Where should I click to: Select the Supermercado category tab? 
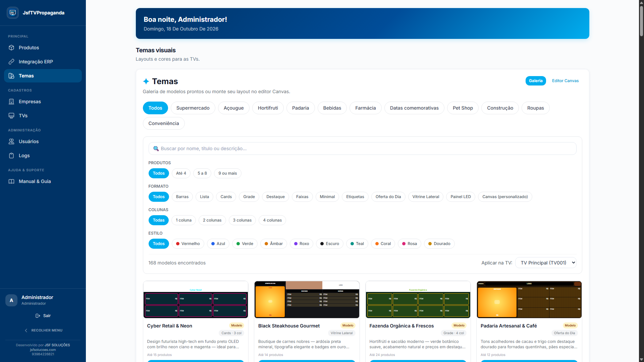(193, 108)
